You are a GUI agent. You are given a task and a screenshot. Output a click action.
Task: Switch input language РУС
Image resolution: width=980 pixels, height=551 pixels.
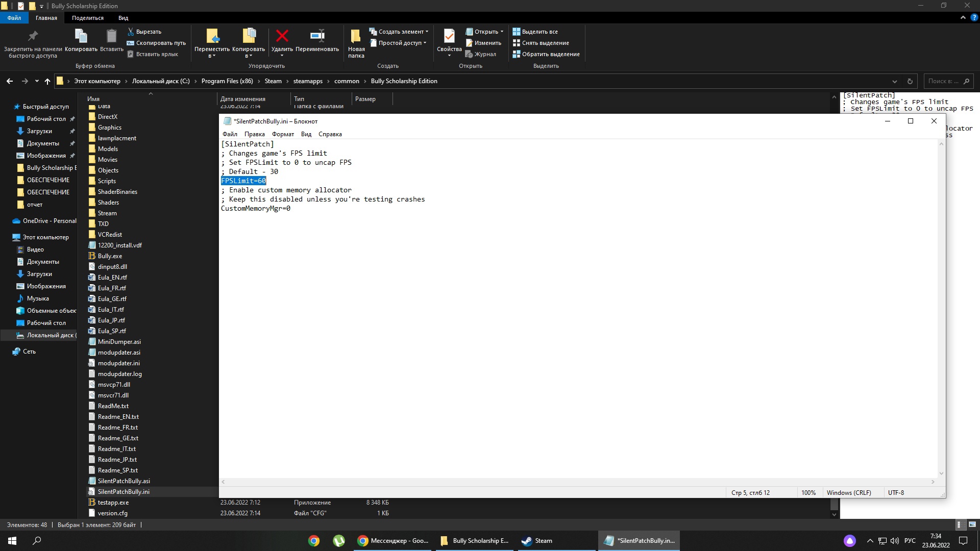click(x=910, y=541)
